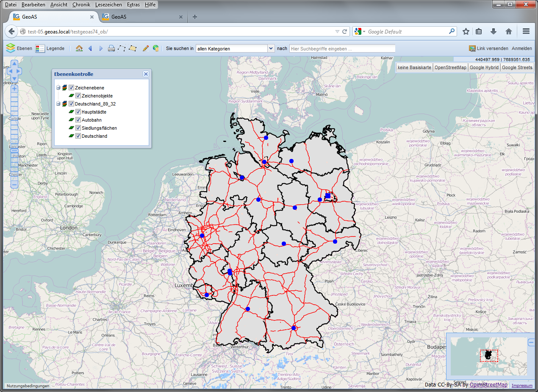Viewport: 538px width, 392px height.
Task: Switch basemap to Google Hybrid
Action: click(484, 67)
